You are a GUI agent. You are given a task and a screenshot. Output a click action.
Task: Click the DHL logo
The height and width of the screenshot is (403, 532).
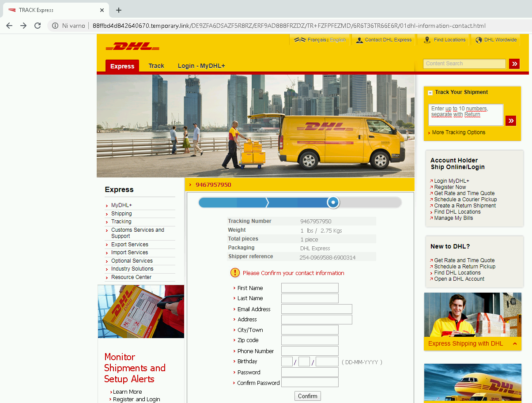coord(132,46)
